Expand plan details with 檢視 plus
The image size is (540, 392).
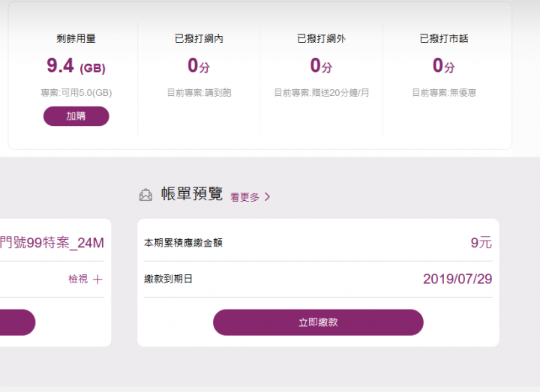click(85, 279)
